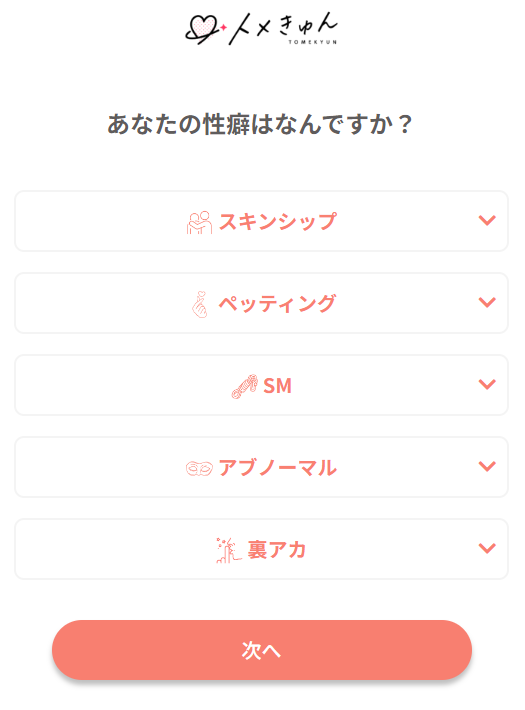
Task: Click the heart logo icon at top
Action: [202, 29]
